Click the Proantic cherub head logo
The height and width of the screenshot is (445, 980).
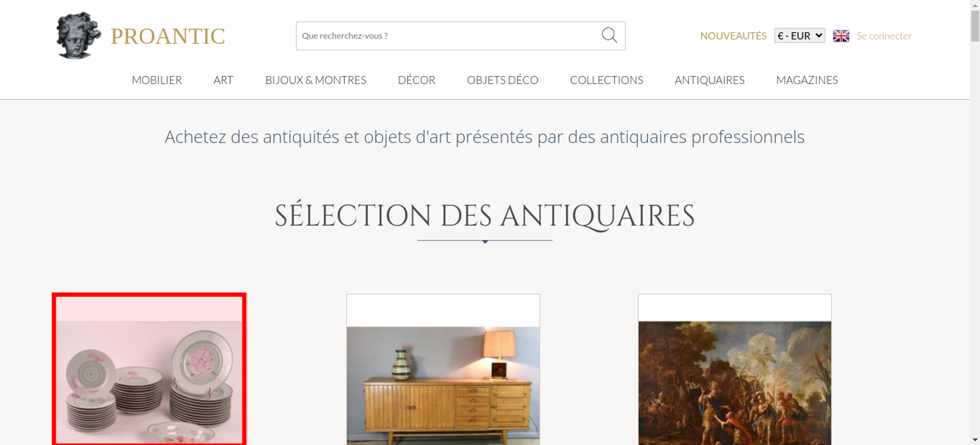click(78, 35)
